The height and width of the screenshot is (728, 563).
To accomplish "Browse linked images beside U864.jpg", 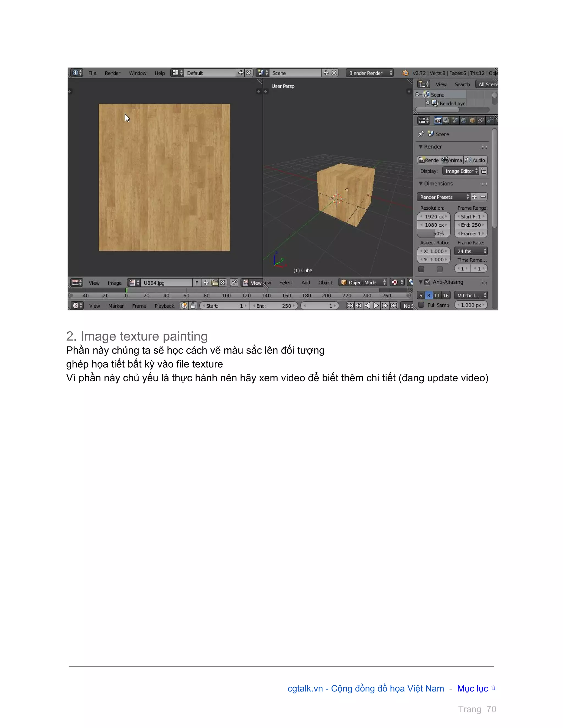I will (134, 283).
